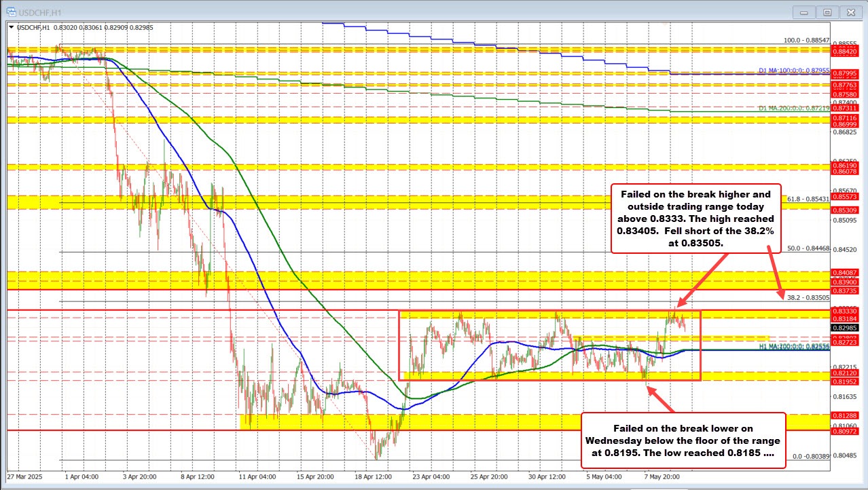Viewport: 868px width, 490px height.
Task: Click the red arrow pointing at the 0.83405 high
Action: (x=704, y=280)
